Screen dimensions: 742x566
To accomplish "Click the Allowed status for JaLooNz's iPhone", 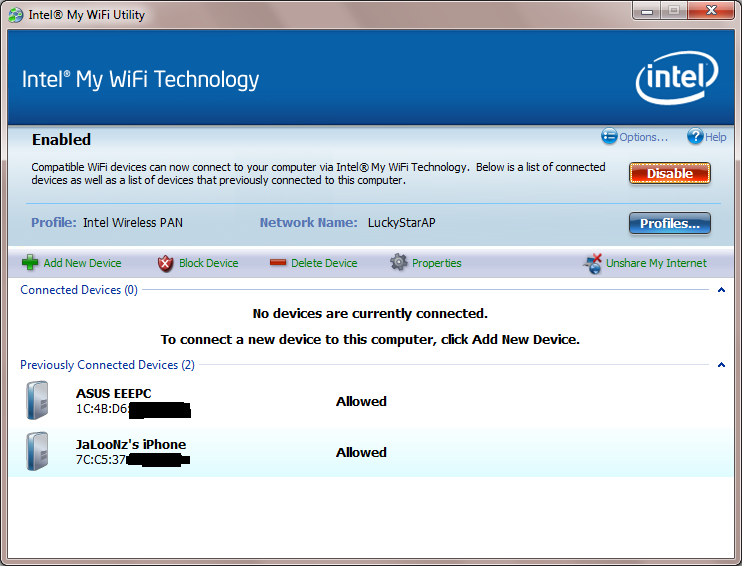I will point(361,452).
